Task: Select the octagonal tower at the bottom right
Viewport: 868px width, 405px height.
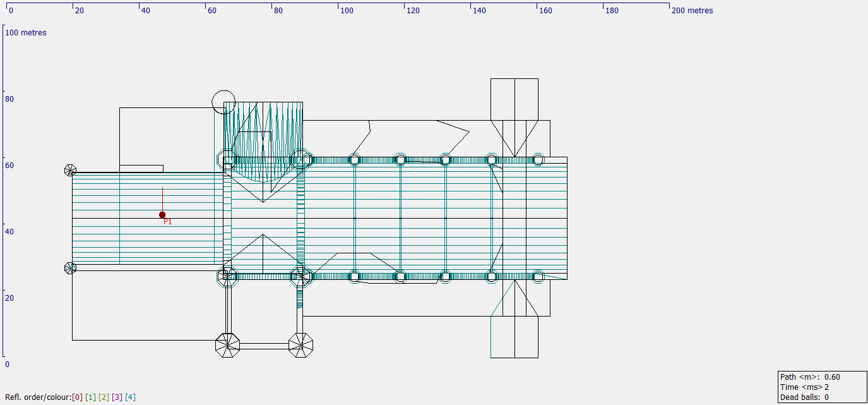Action: tap(300, 345)
